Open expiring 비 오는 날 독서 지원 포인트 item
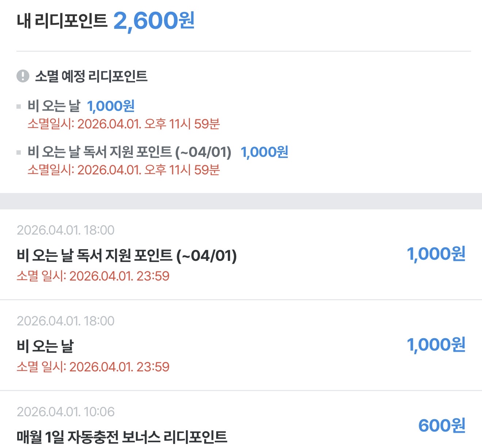 click(129, 152)
